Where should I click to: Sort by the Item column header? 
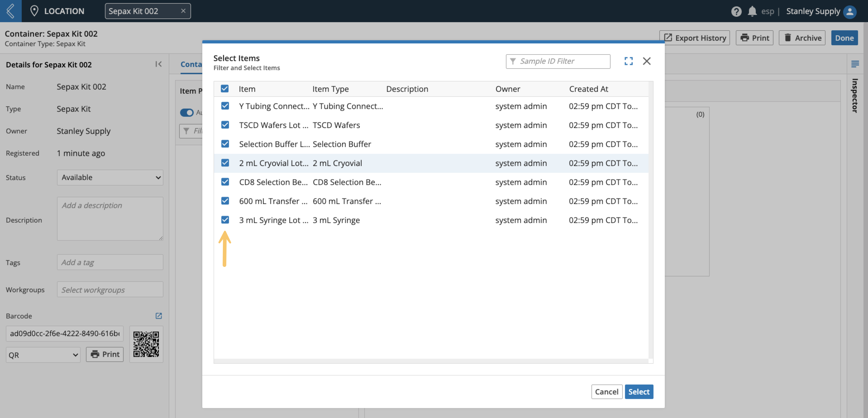click(x=247, y=89)
